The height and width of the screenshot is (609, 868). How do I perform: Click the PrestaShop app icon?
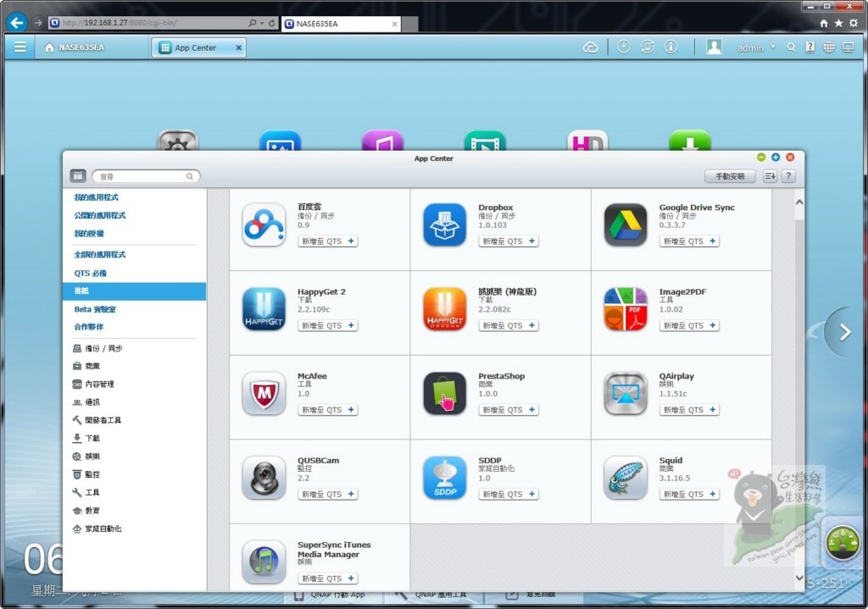(444, 393)
